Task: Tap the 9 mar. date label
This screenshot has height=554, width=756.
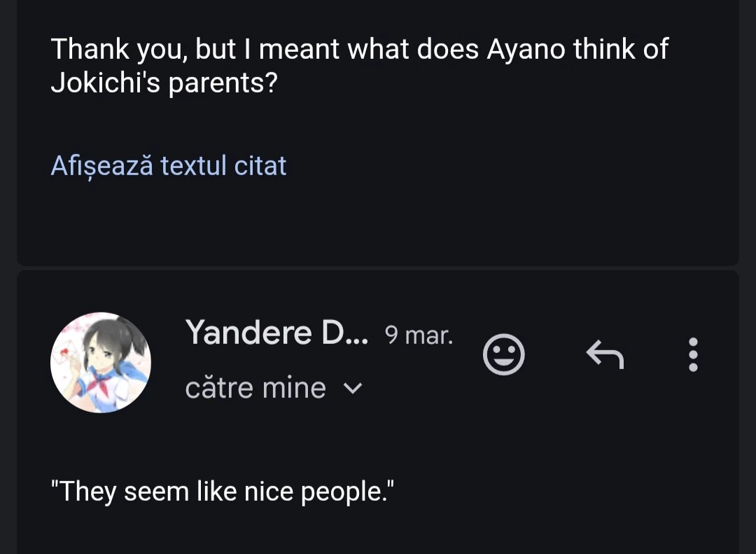Action: (x=419, y=335)
